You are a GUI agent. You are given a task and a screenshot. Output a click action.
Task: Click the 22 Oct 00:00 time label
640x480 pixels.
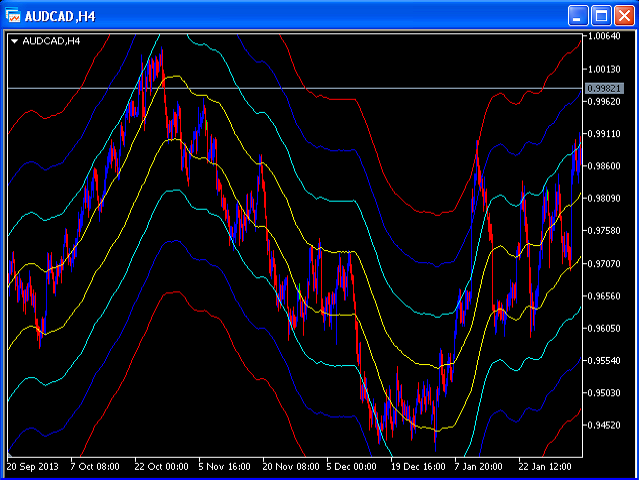click(x=162, y=466)
